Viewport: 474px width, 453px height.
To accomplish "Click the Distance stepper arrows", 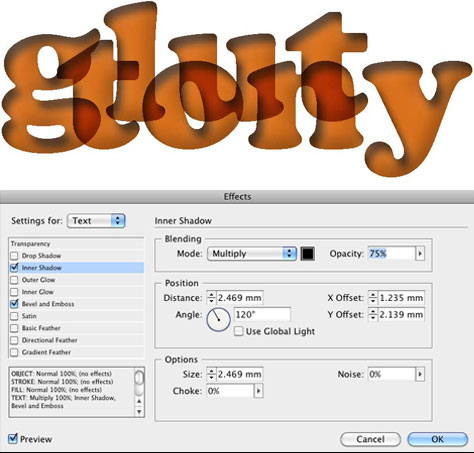I will (211, 298).
